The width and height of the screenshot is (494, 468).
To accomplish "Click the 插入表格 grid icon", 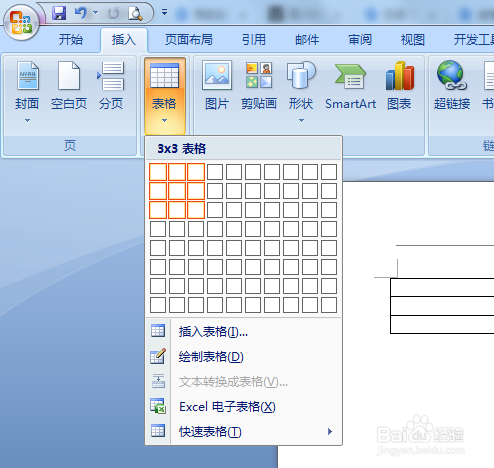I will (158, 331).
